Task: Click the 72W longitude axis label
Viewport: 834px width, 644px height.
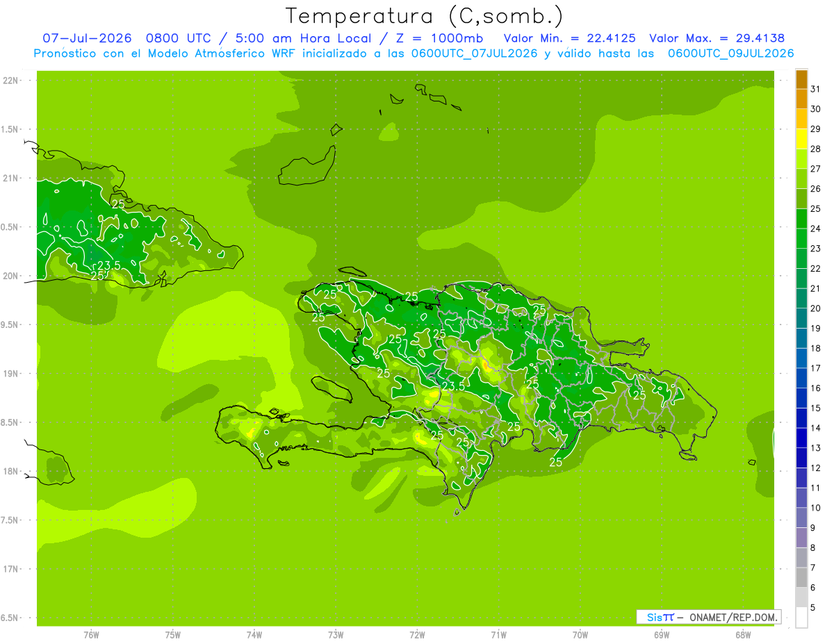Action: (417, 634)
